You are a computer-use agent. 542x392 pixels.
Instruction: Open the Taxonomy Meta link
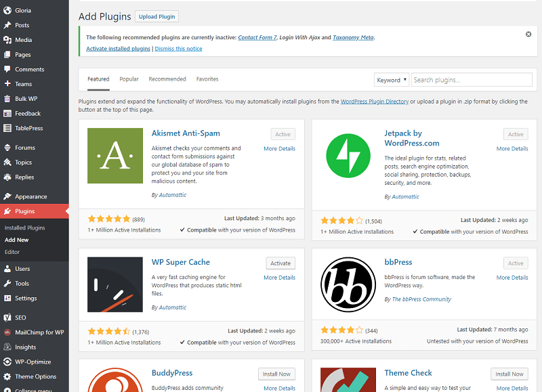[x=353, y=37]
